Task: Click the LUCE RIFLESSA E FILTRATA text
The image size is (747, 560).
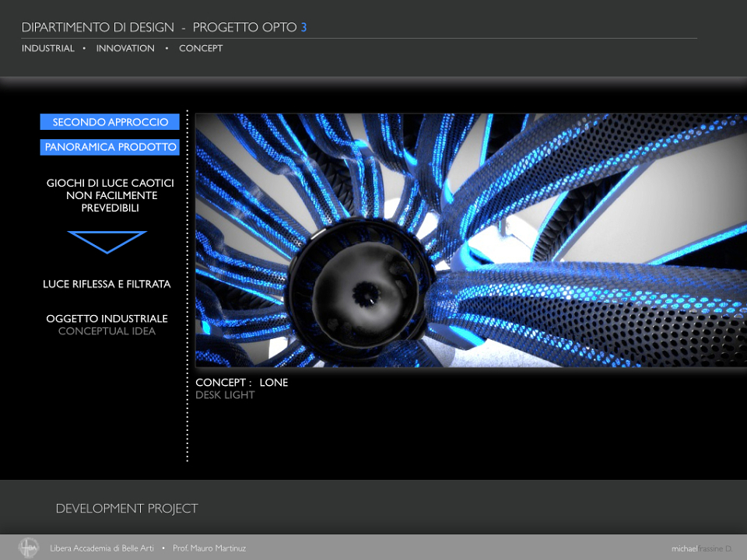Action: click(x=107, y=284)
